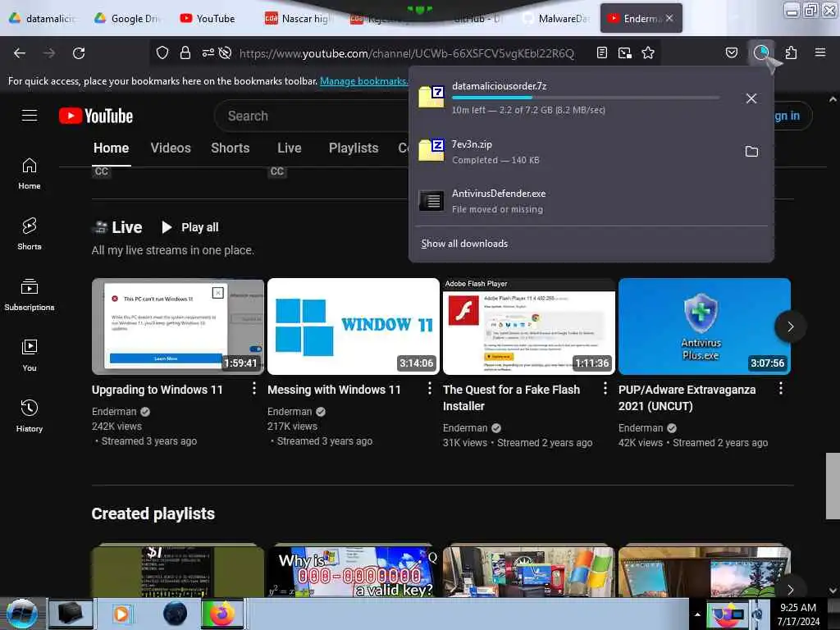
Task: Click the URL address bar
Action: [407, 53]
